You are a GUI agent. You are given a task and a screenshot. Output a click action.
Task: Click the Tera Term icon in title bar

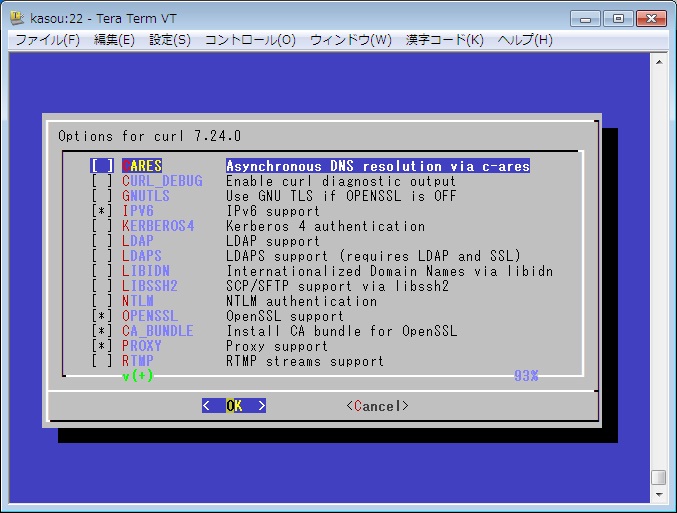16,18
